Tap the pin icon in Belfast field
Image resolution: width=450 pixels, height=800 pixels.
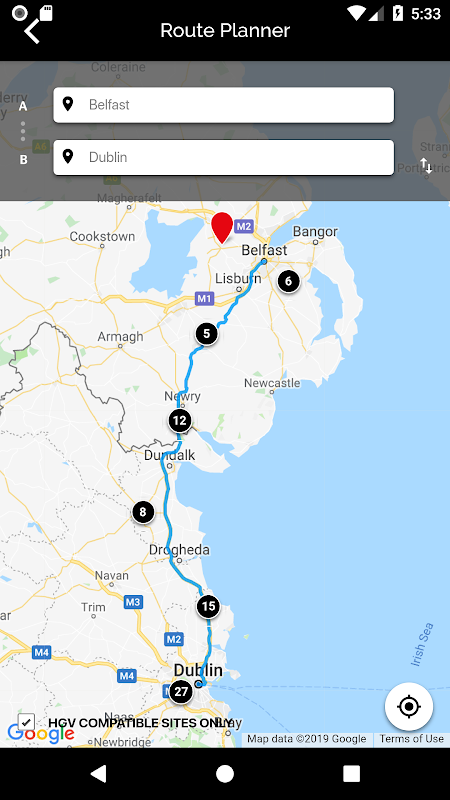point(67,104)
